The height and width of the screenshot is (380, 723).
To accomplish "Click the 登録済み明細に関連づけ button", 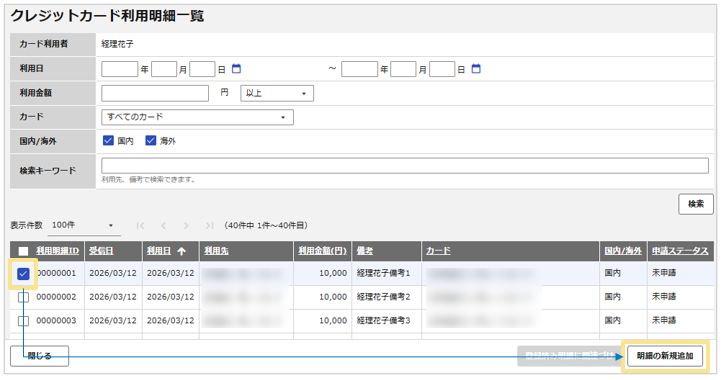I will (570, 356).
